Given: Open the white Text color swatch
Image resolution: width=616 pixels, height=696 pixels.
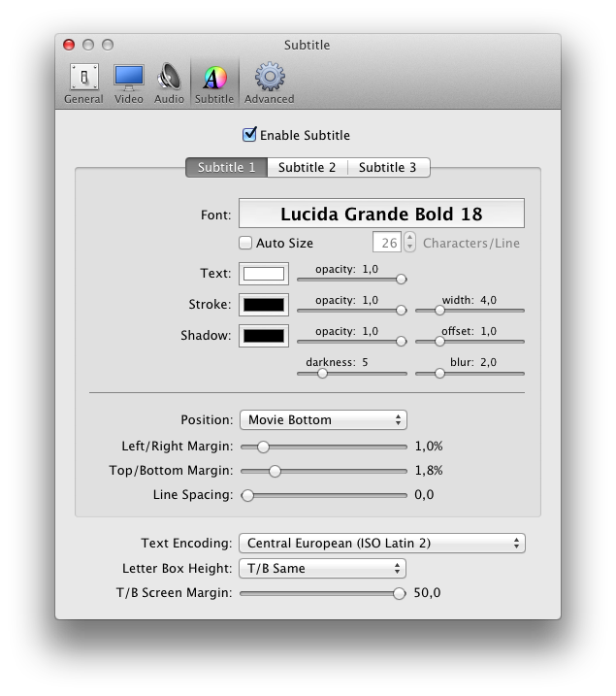Looking at the screenshot, I should coord(264,274).
